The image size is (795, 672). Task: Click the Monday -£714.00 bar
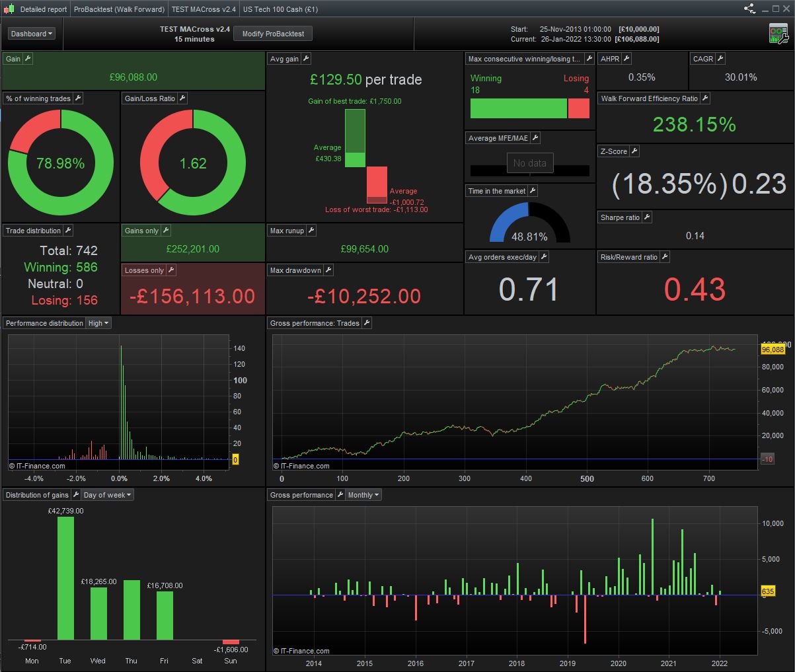[32, 641]
